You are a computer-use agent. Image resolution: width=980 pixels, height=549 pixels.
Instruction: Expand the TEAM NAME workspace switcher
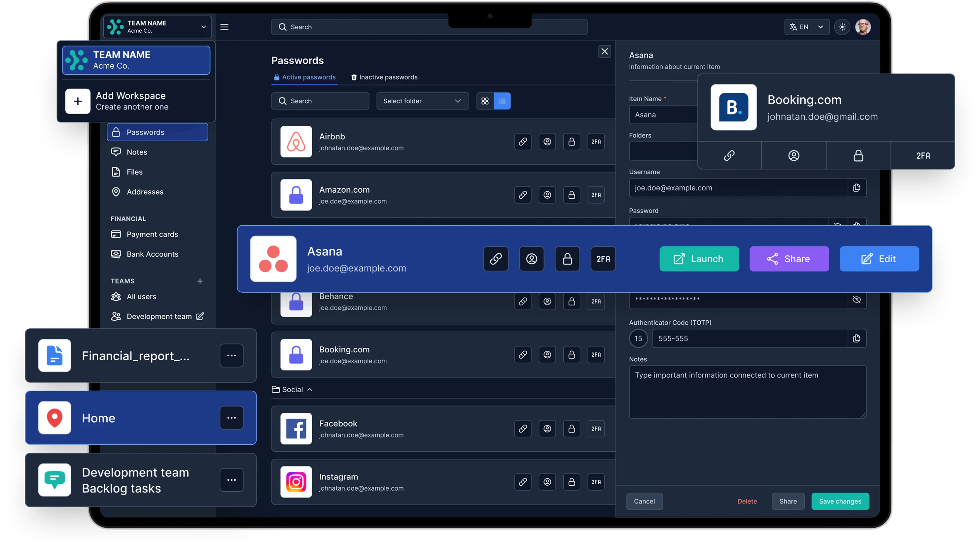pyautogui.click(x=157, y=27)
